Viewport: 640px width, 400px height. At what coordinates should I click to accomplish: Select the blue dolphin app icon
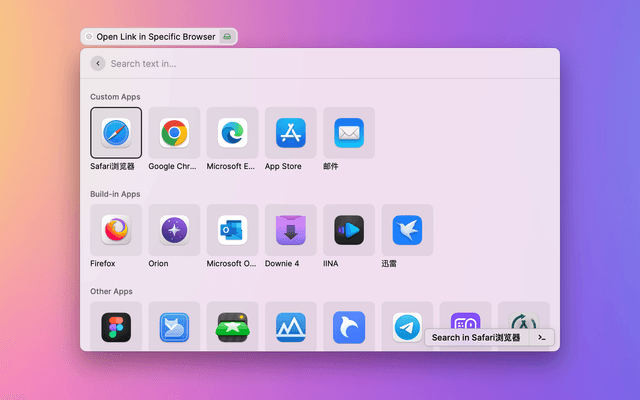point(349,326)
